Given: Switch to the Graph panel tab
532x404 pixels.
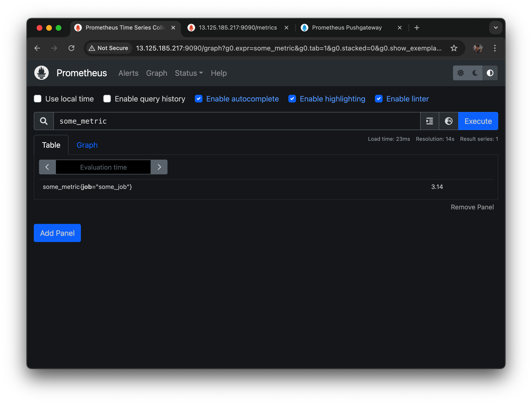Looking at the screenshot, I should pyautogui.click(x=87, y=145).
